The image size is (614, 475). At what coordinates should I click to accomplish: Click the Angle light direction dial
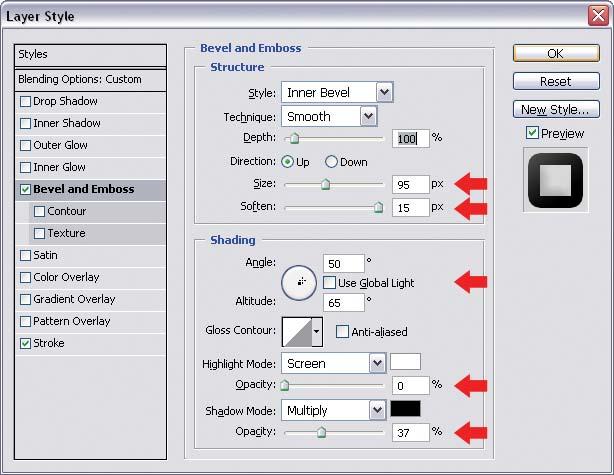[x=299, y=283]
